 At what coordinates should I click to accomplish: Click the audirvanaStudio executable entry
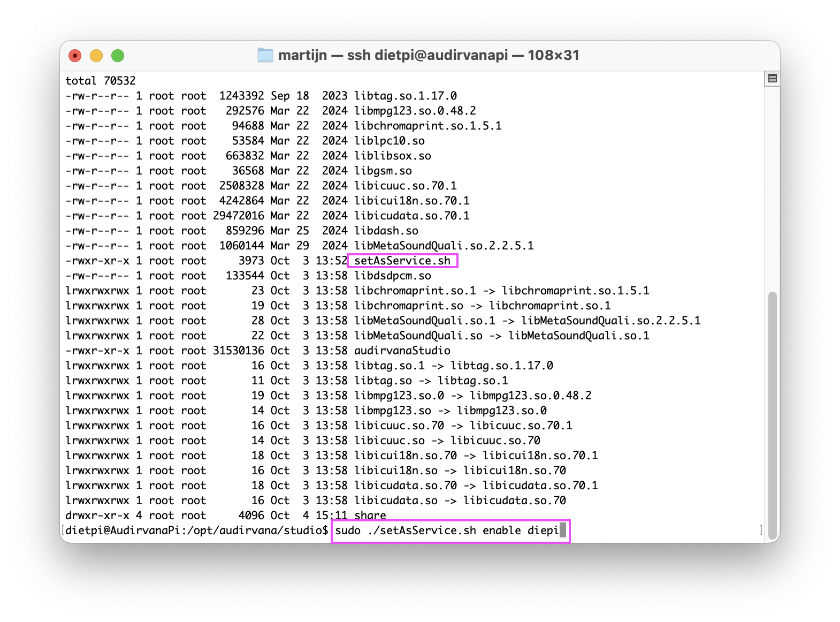point(402,351)
